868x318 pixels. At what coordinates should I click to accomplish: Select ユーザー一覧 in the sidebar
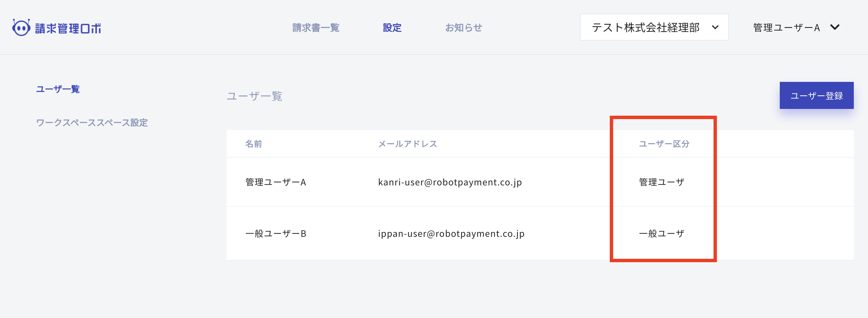point(58,89)
